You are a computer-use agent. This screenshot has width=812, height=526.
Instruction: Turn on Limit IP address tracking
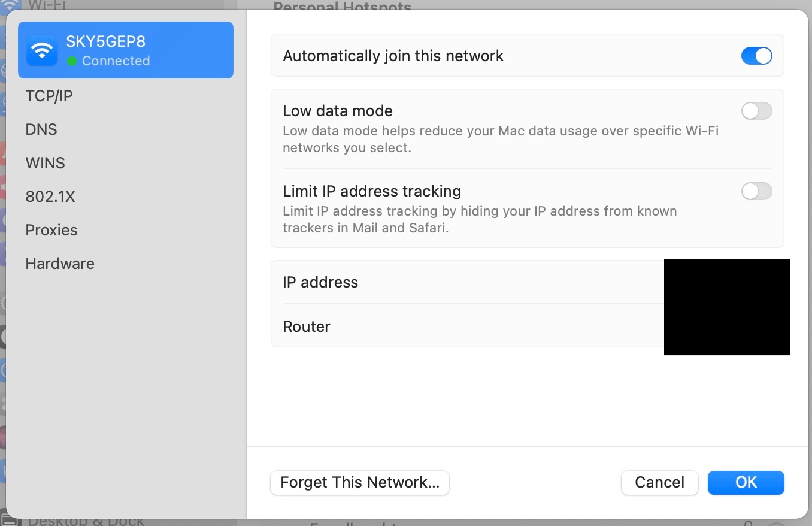756,191
